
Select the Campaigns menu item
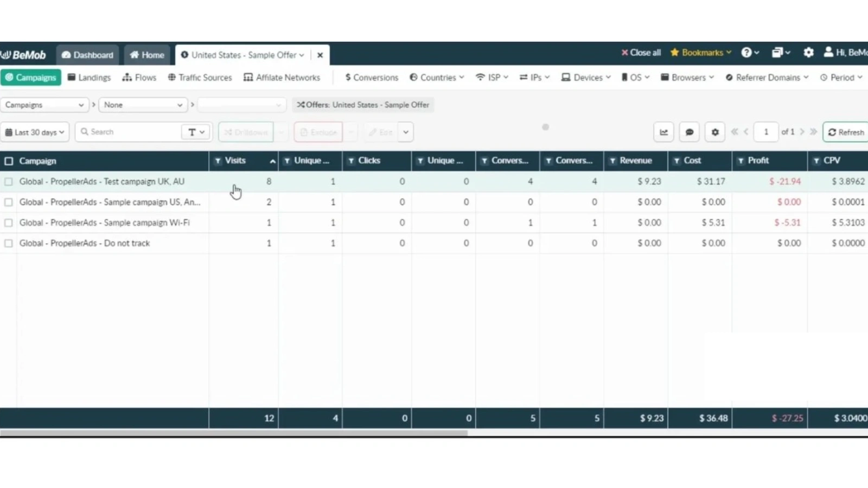31,77
